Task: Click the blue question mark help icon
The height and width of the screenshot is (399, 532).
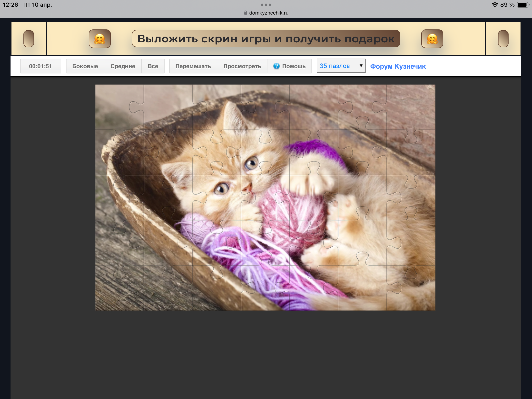Action: [276, 66]
